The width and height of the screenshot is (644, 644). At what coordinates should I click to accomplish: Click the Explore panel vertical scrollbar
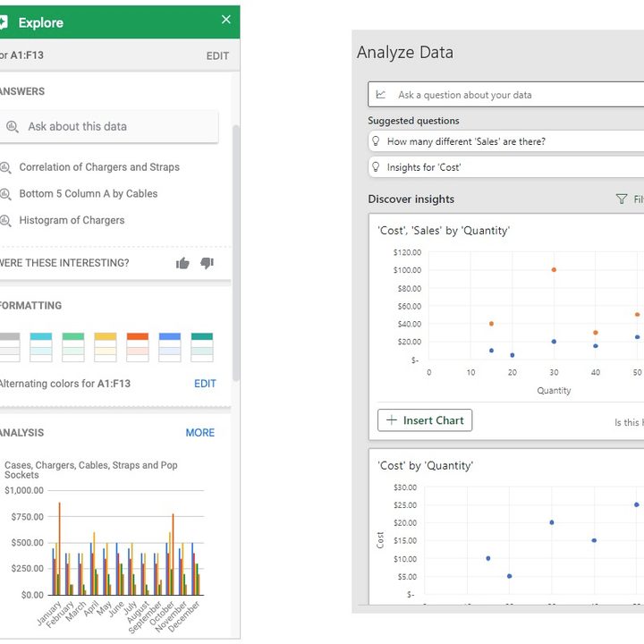click(x=236, y=252)
